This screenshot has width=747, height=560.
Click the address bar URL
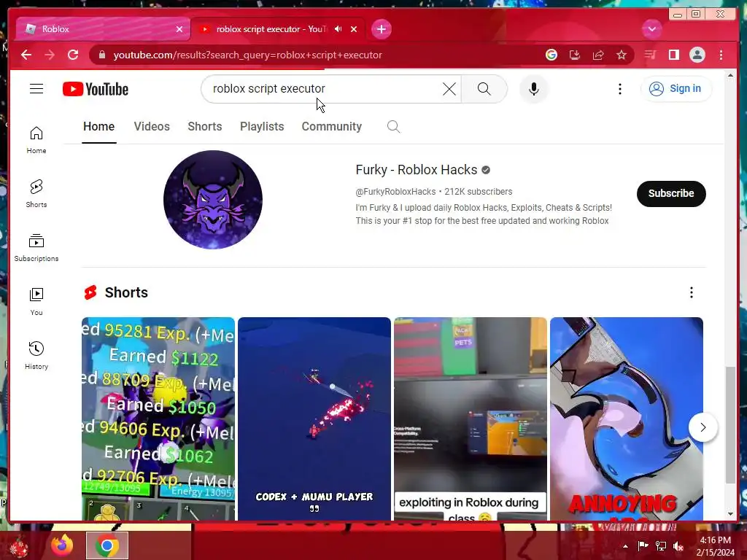[248, 55]
